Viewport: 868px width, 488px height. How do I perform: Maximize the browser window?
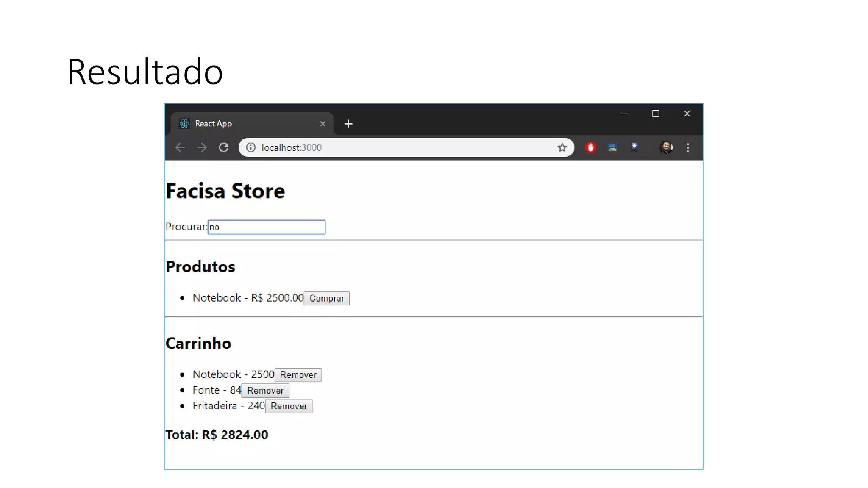click(x=656, y=114)
